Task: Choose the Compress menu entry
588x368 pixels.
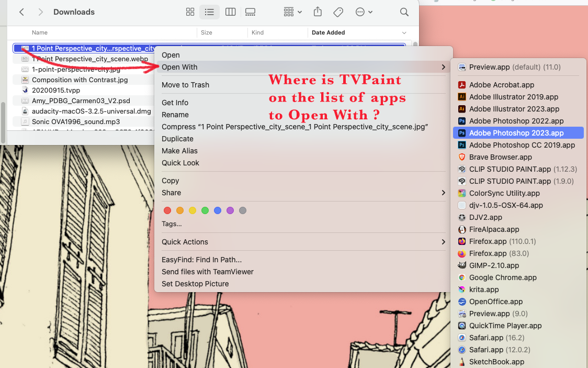Action: [295, 127]
